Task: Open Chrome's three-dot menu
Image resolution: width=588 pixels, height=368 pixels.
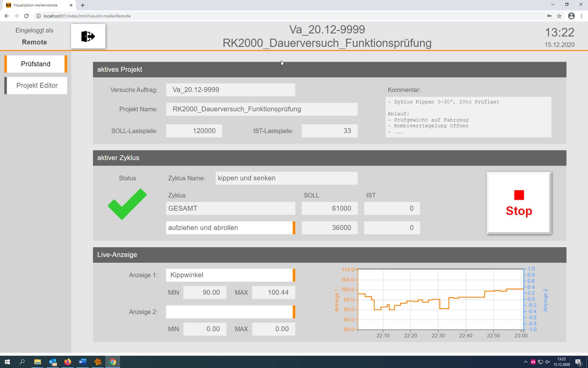Action: (581, 16)
